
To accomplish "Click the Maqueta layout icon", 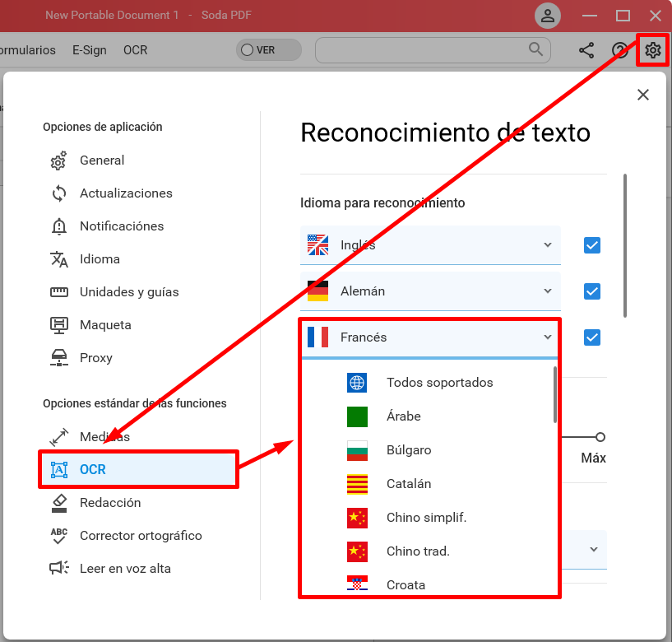I will [x=58, y=325].
